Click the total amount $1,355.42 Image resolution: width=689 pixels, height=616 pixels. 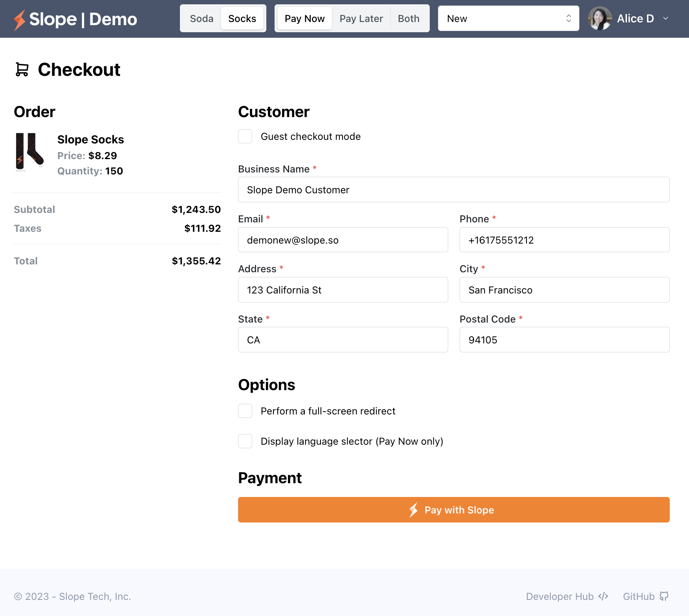(x=196, y=261)
